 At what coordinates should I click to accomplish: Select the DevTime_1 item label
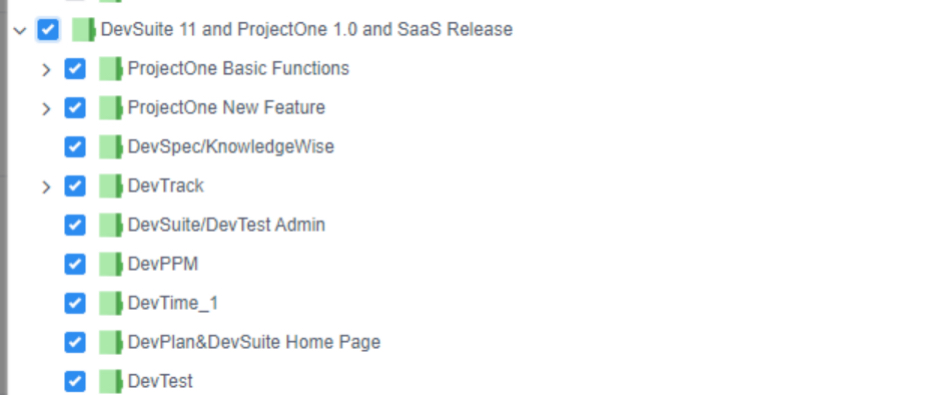(x=173, y=303)
